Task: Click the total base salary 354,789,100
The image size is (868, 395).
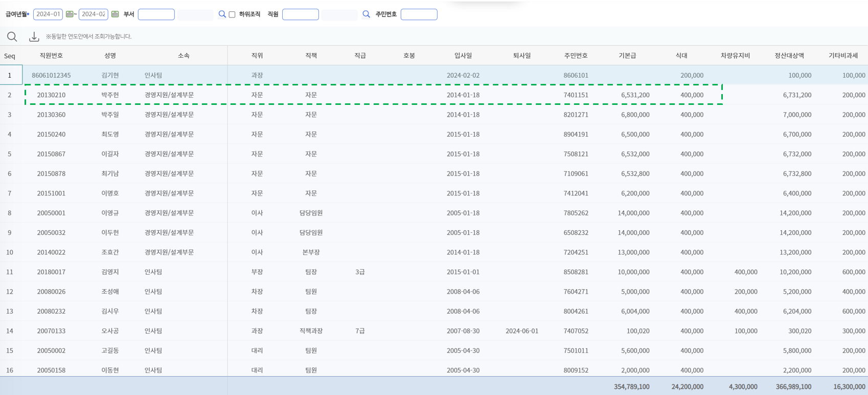Action: [632, 387]
